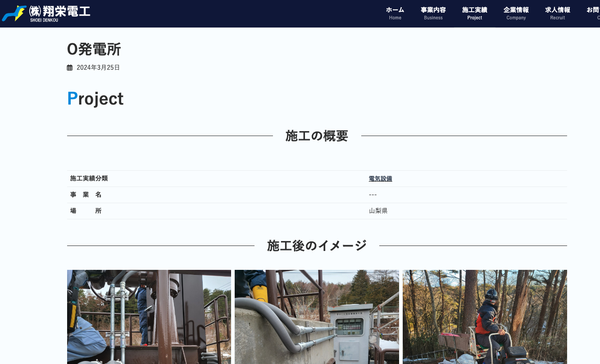This screenshot has width=600, height=364.
Task: Click the O発電所 page title
Action: point(94,49)
